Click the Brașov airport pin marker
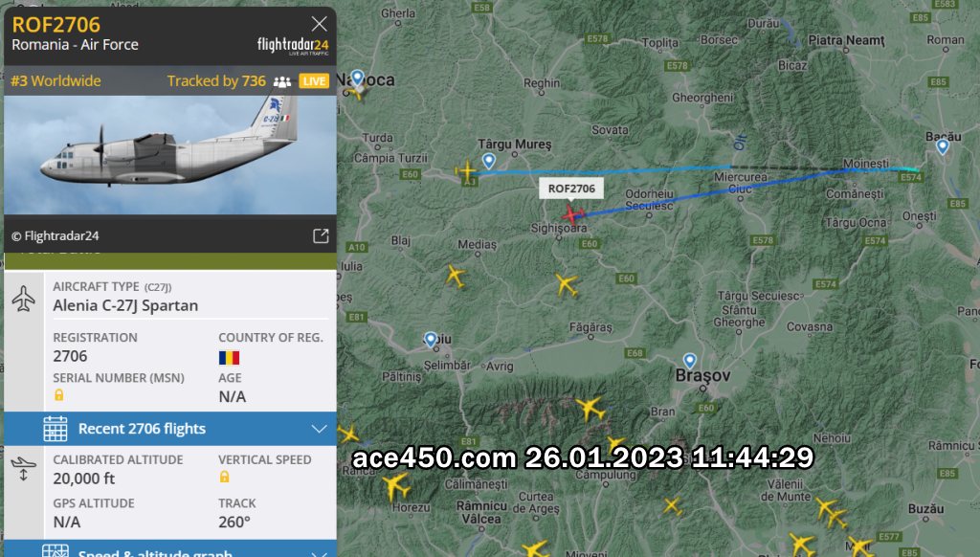980x557 pixels. (x=689, y=361)
